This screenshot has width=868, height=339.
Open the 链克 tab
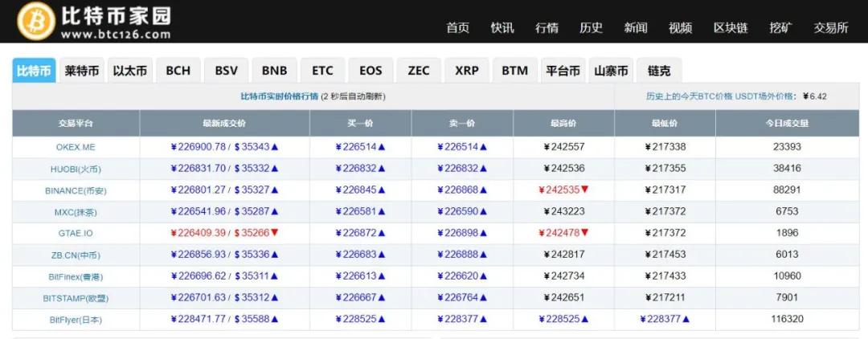click(x=659, y=71)
